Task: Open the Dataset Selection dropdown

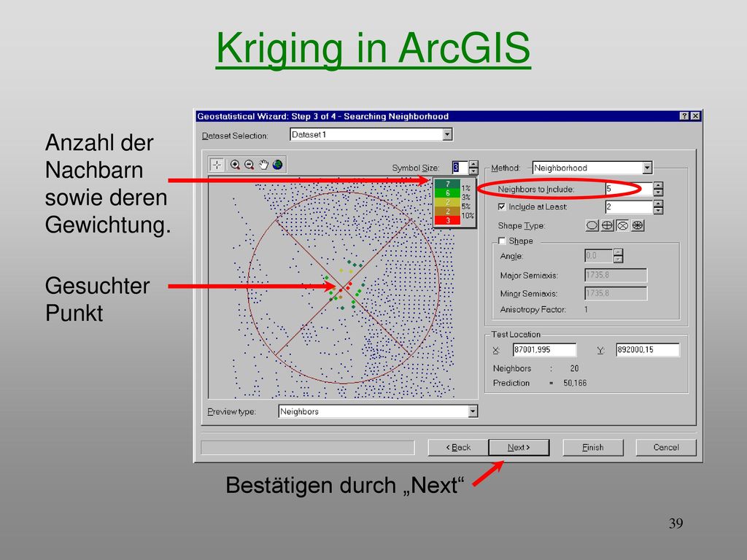Action: (x=447, y=135)
